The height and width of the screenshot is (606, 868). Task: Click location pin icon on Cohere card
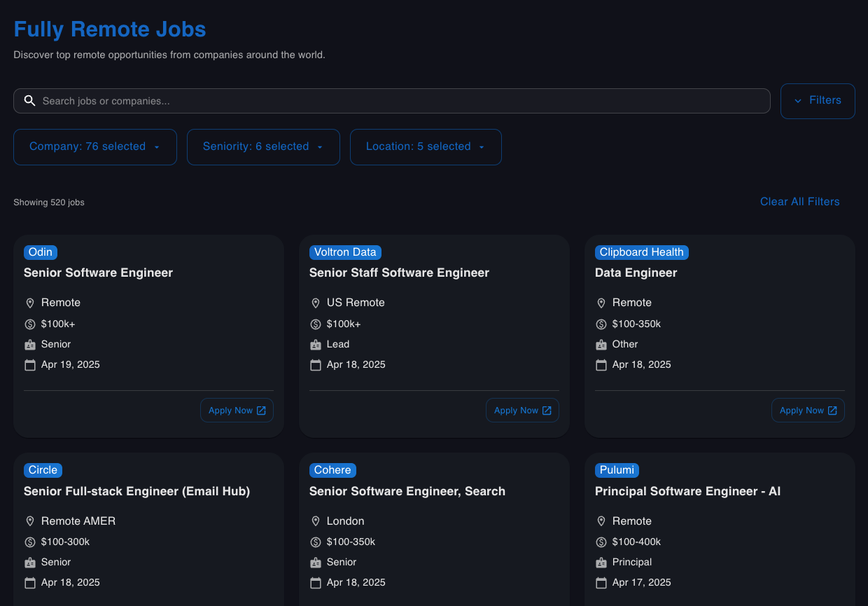(316, 521)
